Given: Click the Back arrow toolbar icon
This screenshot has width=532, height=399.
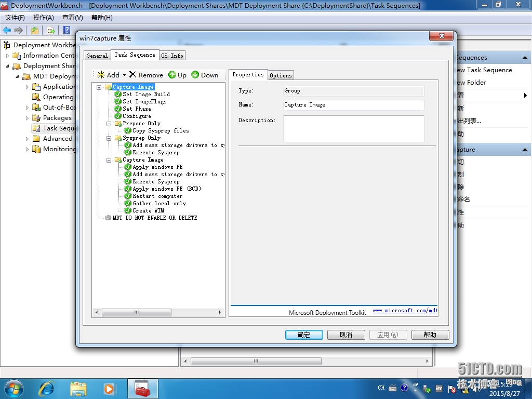Looking at the screenshot, I should tap(7, 31).
